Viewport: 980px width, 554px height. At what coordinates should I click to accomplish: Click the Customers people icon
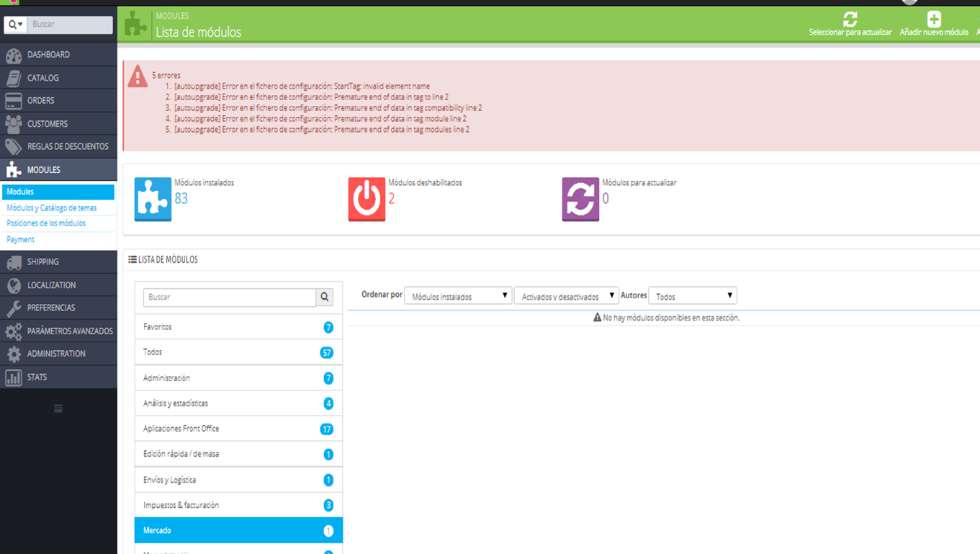click(x=14, y=124)
